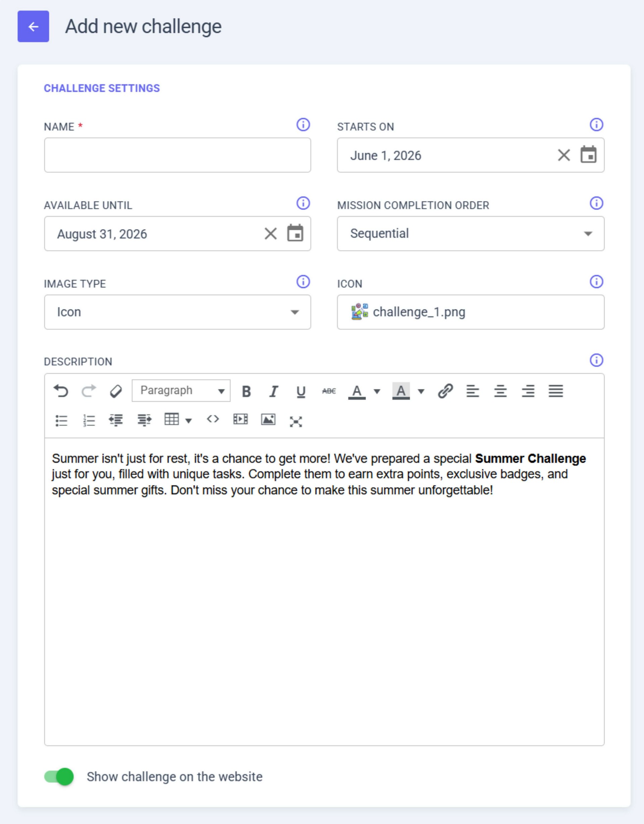Clear the Starts On date
The height and width of the screenshot is (824, 644).
(563, 155)
